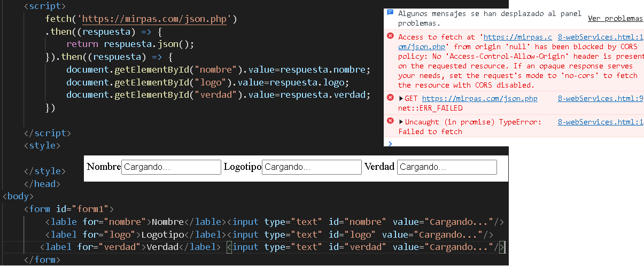Image resolution: width=644 pixels, height=266 pixels.
Task: Click the red error icon beside GET request
Action: [x=390, y=97]
